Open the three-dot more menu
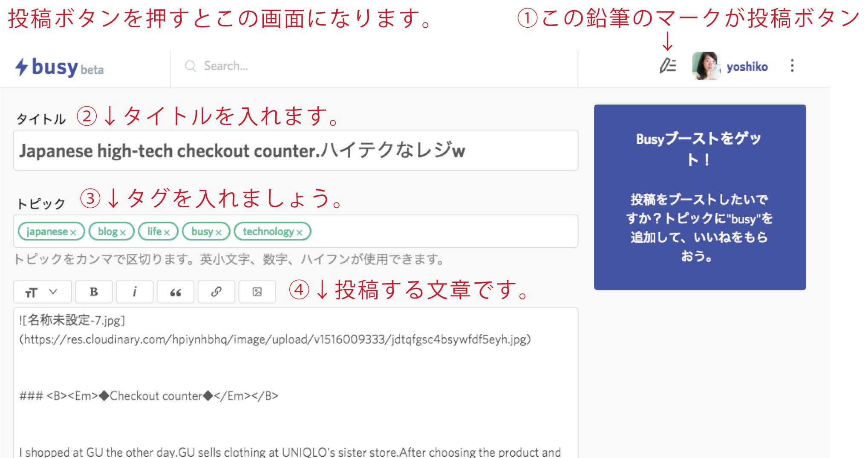The width and height of the screenshot is (868, 458). pos(792,66)
